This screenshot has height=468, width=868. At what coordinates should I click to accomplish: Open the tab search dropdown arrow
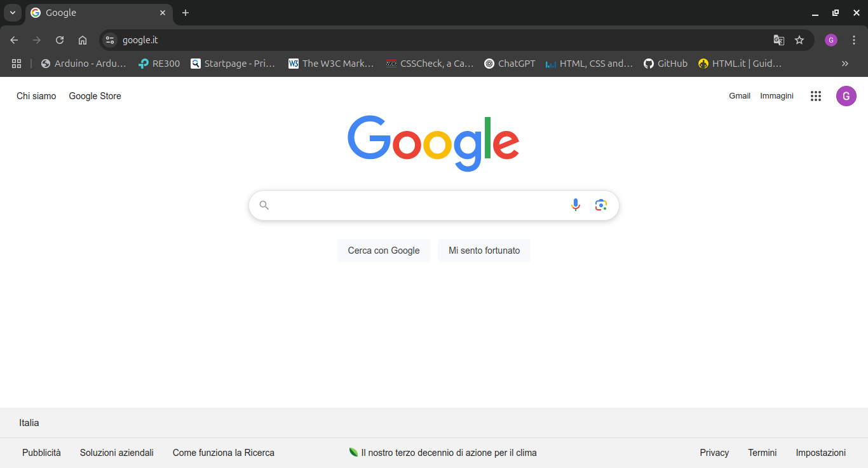click(x=12, y=13)
